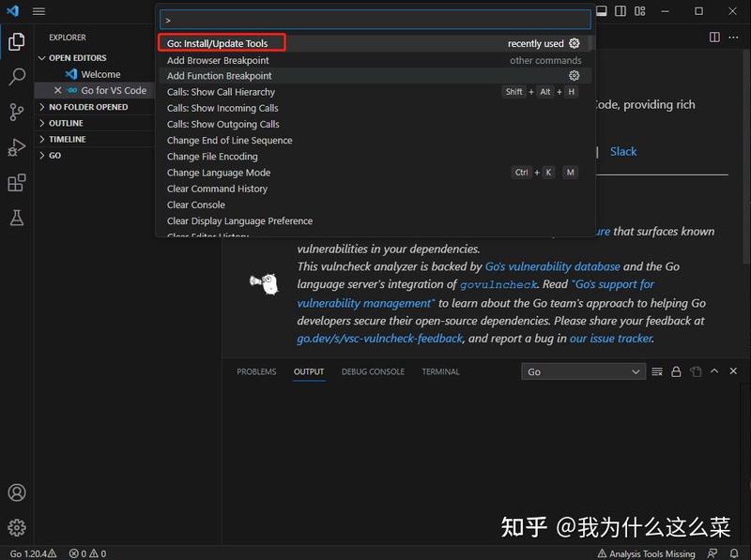This screenshot has width=751, height=560.
Task: Select Clear Display Language Preference command
Action: [x=375, y=221]
